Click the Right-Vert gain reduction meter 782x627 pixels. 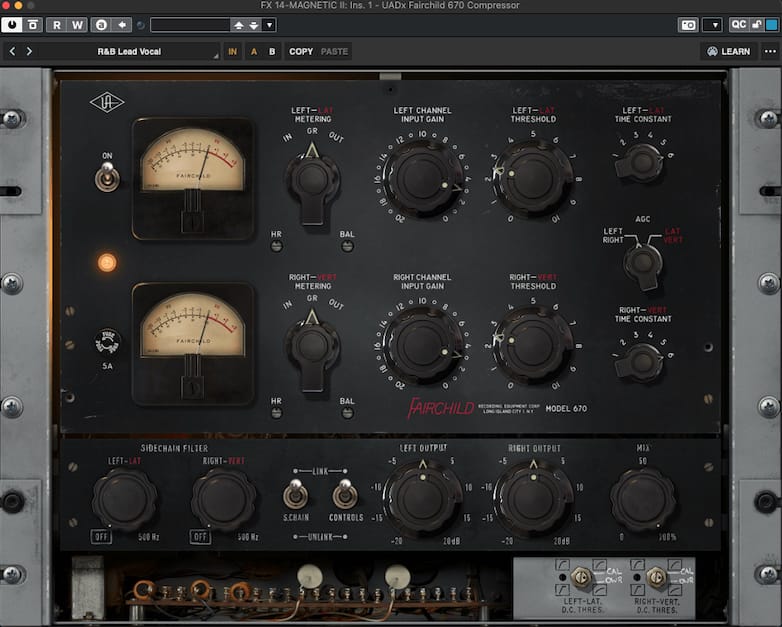coord(193,344)
